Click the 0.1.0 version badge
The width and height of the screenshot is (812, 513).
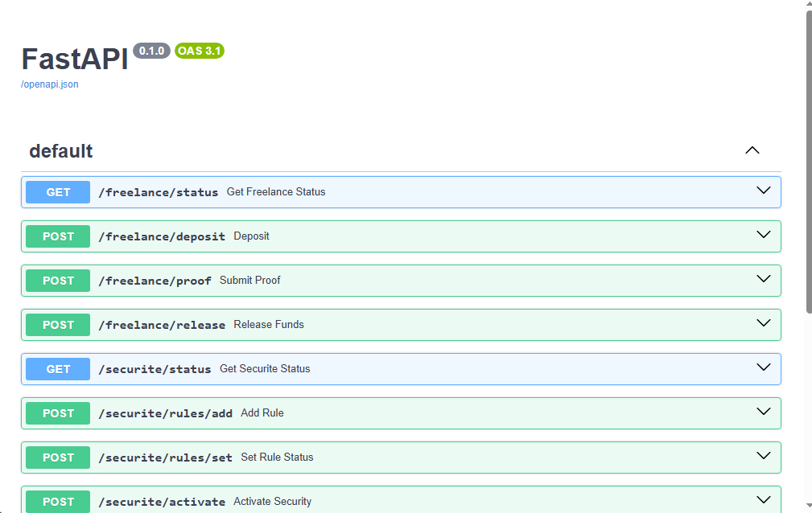click(152, 51)
